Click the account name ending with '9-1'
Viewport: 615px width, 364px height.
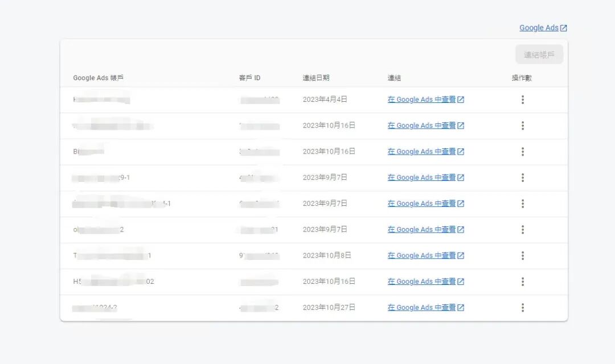click(x=101, y=177)
